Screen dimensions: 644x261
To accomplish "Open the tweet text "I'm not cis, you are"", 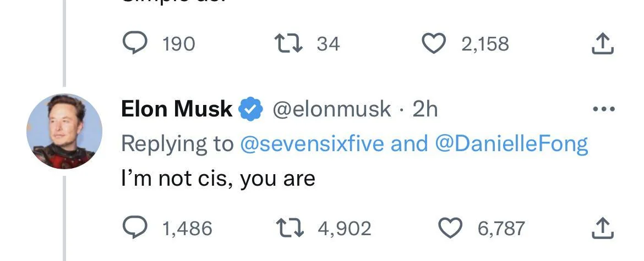I will [218, 179].
